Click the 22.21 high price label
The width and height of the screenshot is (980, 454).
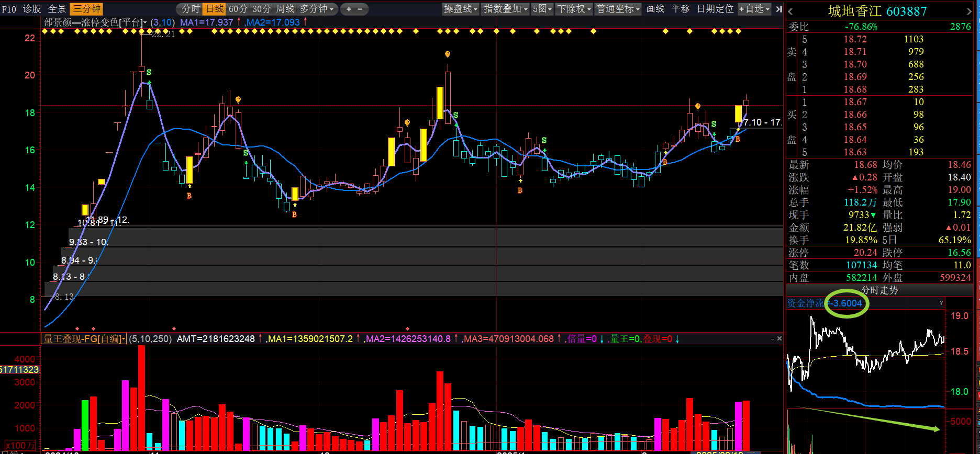point(163,35)
